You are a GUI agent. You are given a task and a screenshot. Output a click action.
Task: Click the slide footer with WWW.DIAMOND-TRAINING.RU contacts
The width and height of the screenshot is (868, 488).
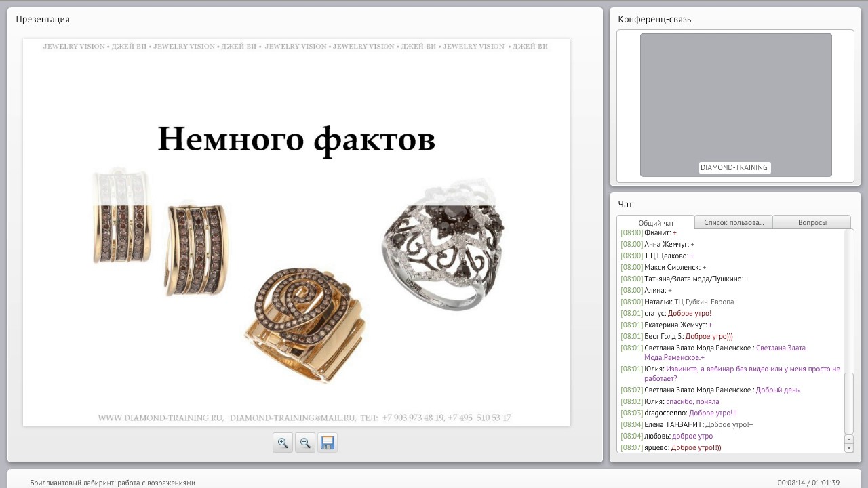point(304,418)
